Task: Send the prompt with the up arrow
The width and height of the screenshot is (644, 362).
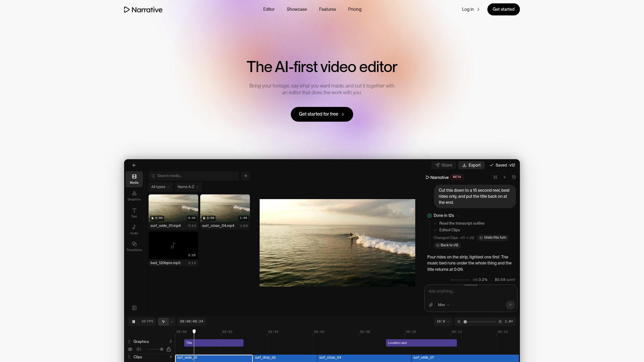Action: 510,305
